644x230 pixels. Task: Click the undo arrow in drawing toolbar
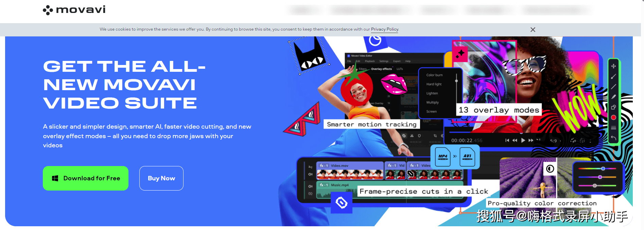tap(613, 138)
